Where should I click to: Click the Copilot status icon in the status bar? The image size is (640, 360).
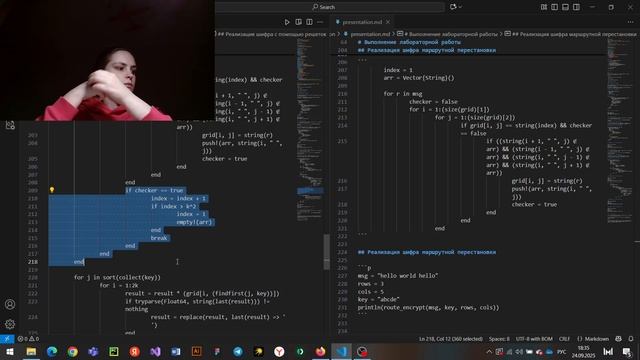(618, 339)
